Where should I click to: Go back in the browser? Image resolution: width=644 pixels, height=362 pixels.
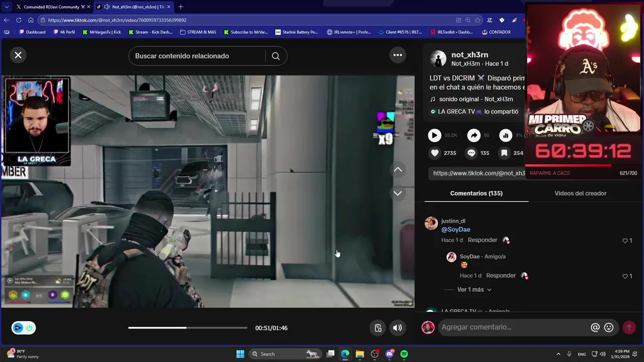pos(7,20)
